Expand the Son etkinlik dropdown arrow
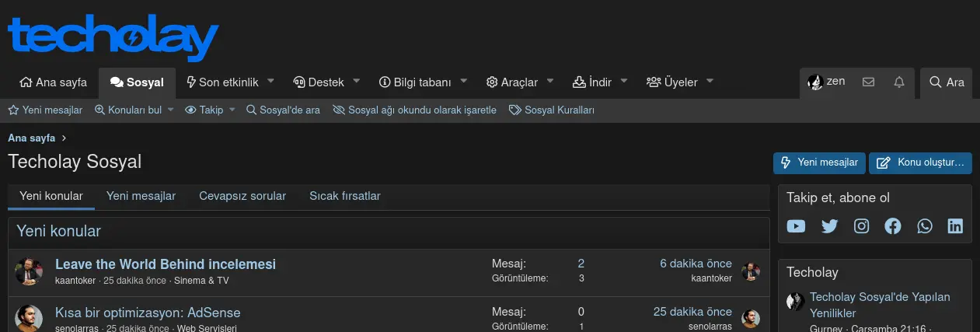 pos(271,81)
